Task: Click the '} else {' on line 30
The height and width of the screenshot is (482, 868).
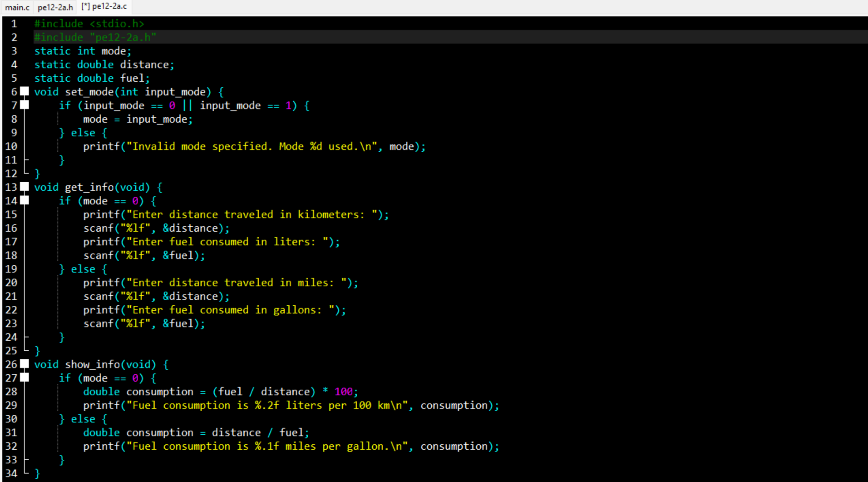Action: [x=83, y=419]
